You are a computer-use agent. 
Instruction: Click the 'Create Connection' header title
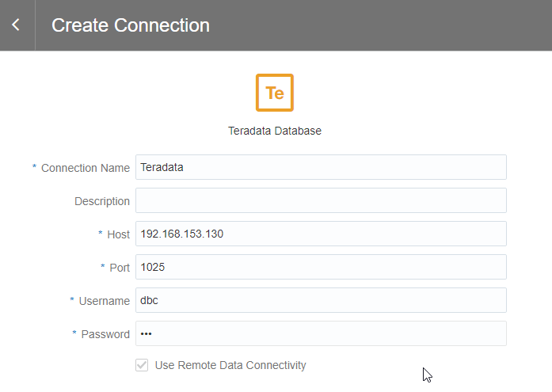pyautogui.click(x=131, y=25)
